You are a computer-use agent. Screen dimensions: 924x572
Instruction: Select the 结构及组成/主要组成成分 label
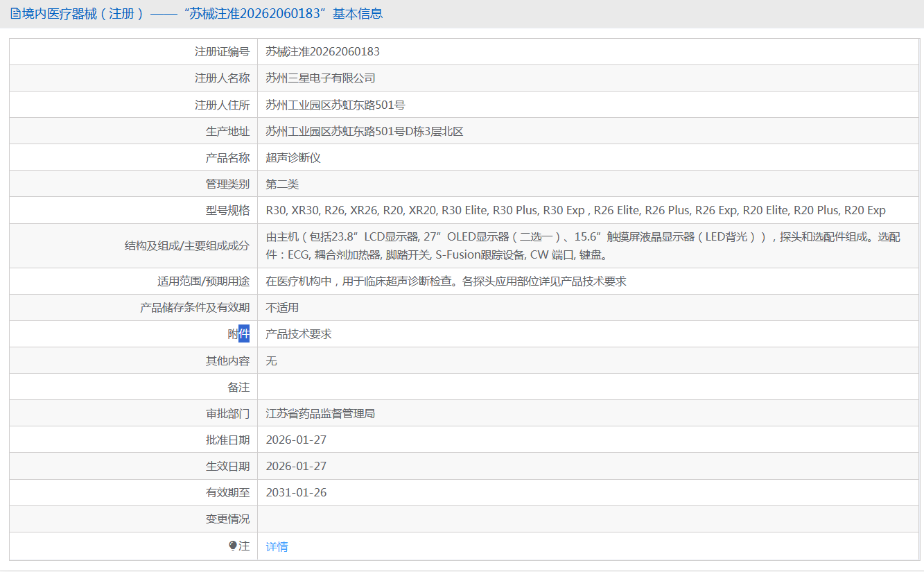coord(187,245)
